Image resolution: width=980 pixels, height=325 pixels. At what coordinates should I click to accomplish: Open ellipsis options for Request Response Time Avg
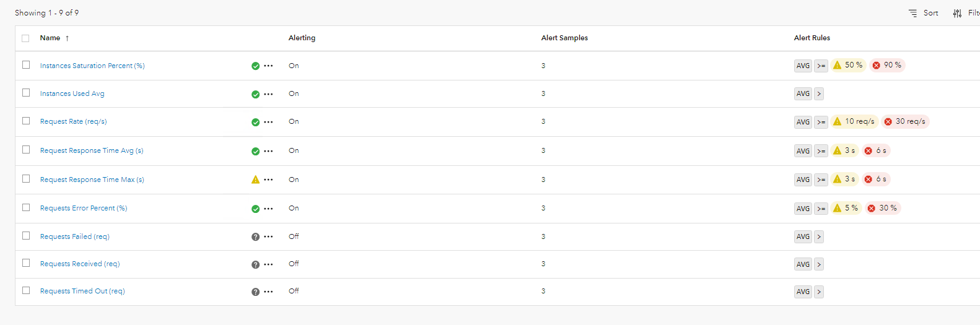pyautogui.click(x=268, y=151)
